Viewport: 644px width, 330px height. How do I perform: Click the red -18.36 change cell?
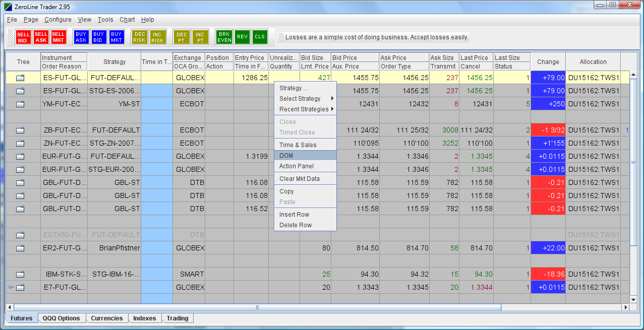coord(548,275)
